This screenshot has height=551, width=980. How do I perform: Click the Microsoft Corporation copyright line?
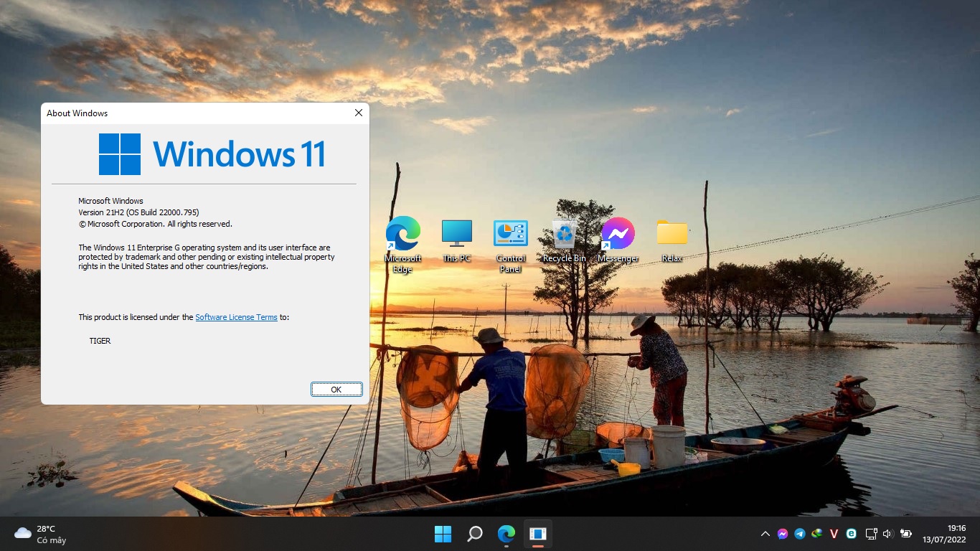(x=155, y=224)
